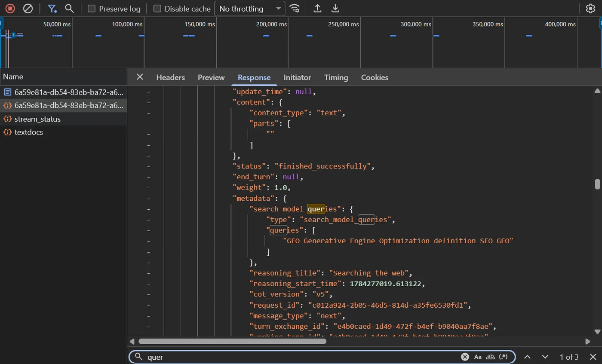Screen dimensions: 602x364
Task: Click scroll-down arrow of response pane
Action: (x=597, y=331)
